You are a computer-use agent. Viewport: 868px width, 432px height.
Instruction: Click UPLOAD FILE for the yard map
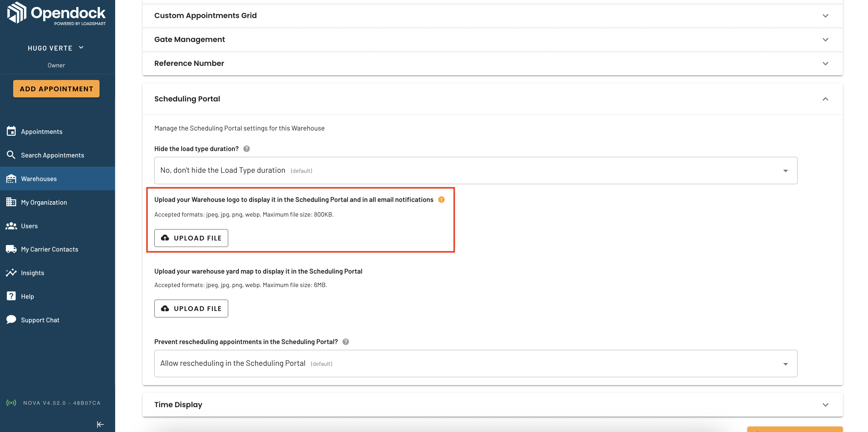(191, 308)
